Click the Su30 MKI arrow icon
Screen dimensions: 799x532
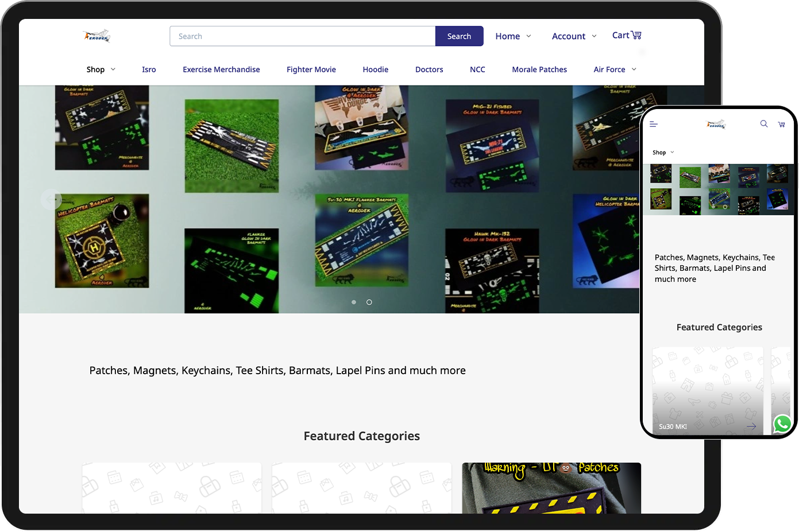point(751,426)
